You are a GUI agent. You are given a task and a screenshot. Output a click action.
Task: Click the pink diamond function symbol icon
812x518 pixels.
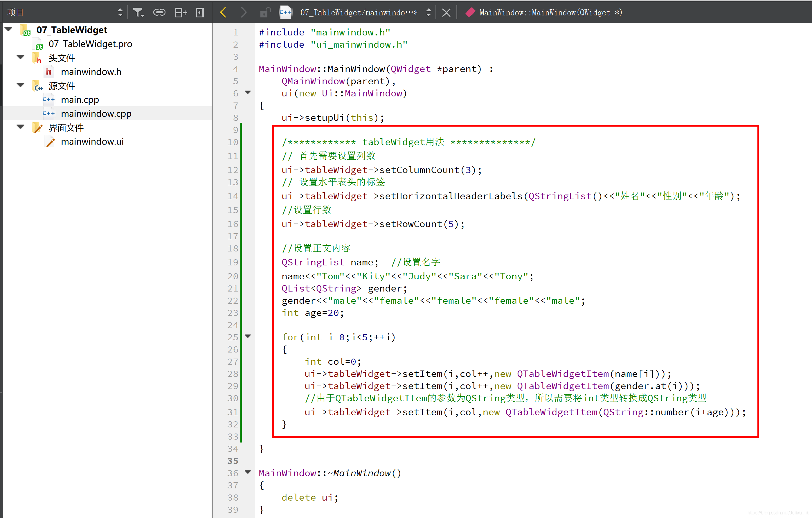tap(470, 12)
